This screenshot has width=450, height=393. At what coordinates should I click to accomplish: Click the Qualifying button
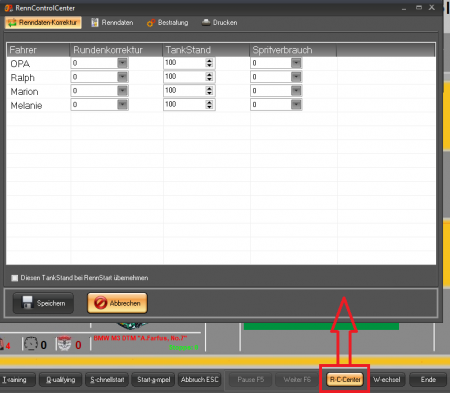(60, 380)
